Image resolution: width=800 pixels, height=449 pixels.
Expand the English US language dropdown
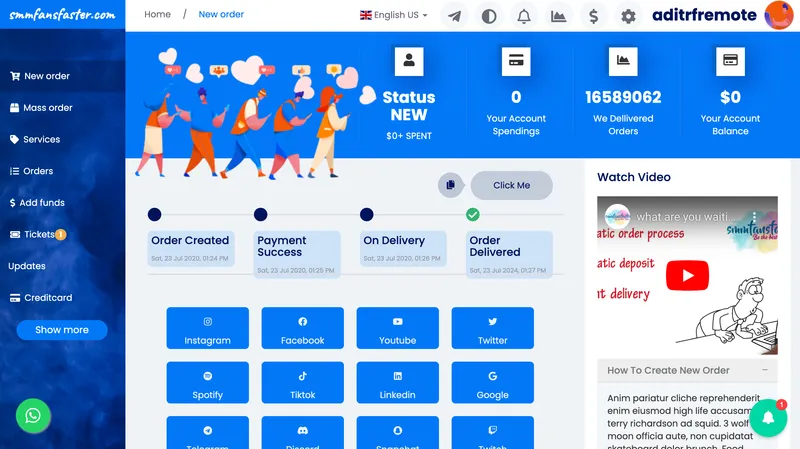click(393, 15)
